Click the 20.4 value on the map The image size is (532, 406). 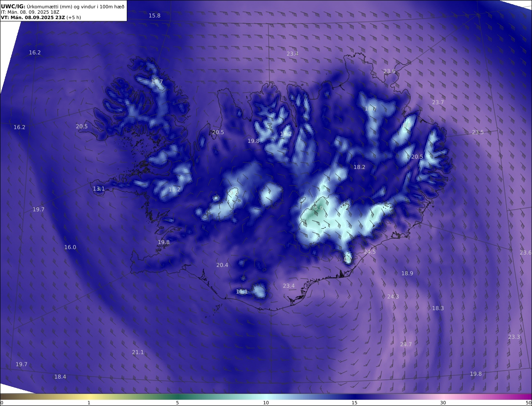pos(222,265)
